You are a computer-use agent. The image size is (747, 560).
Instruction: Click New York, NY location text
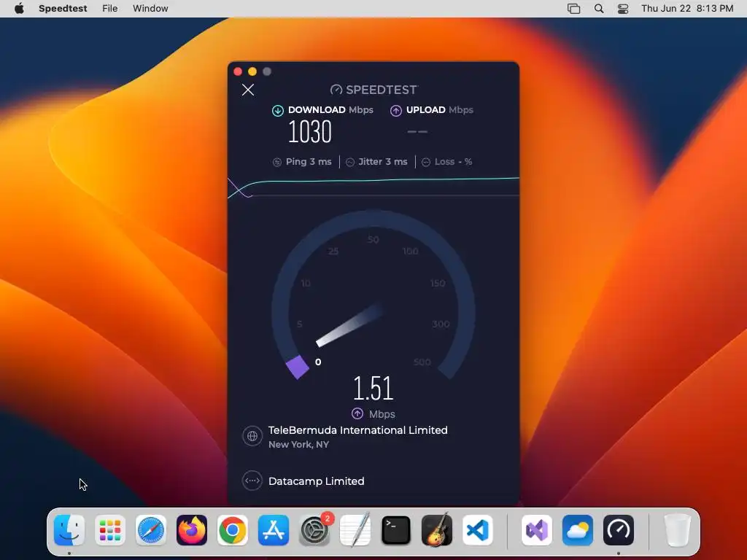[298, 444]
